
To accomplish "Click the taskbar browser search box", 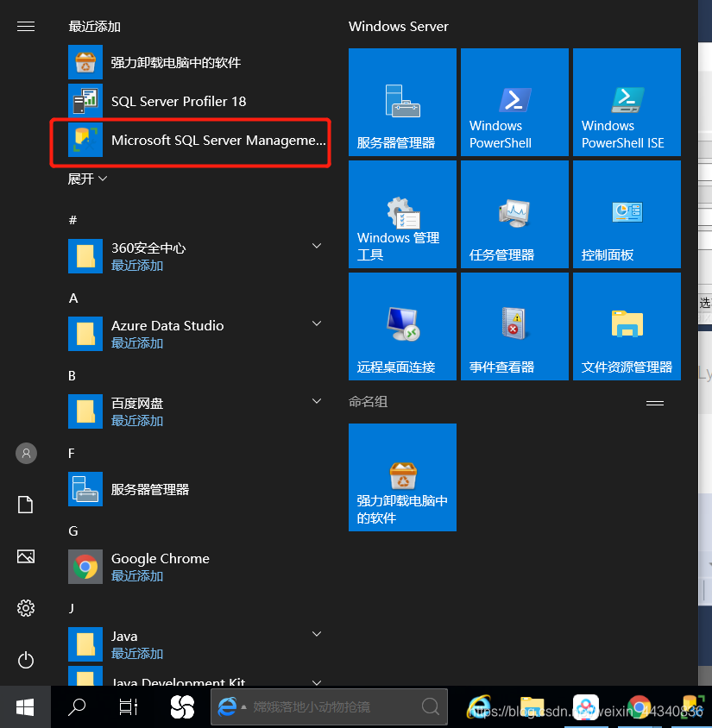I will pos(330,707).
